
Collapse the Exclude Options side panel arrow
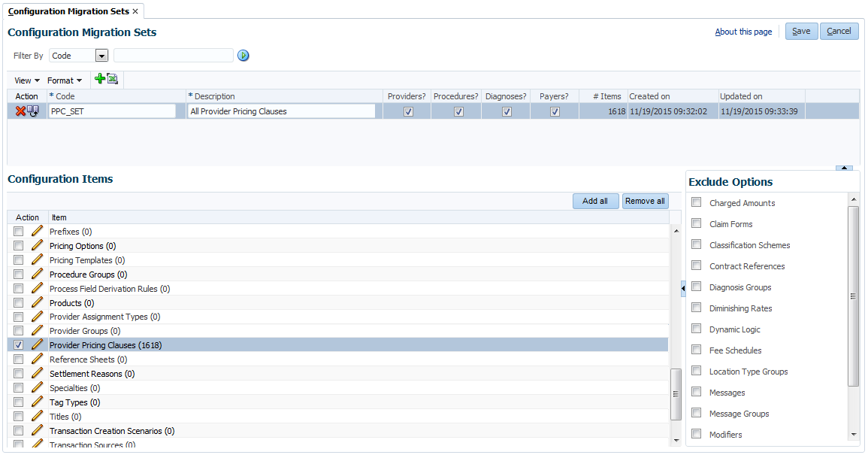click(x=683, y=288)
